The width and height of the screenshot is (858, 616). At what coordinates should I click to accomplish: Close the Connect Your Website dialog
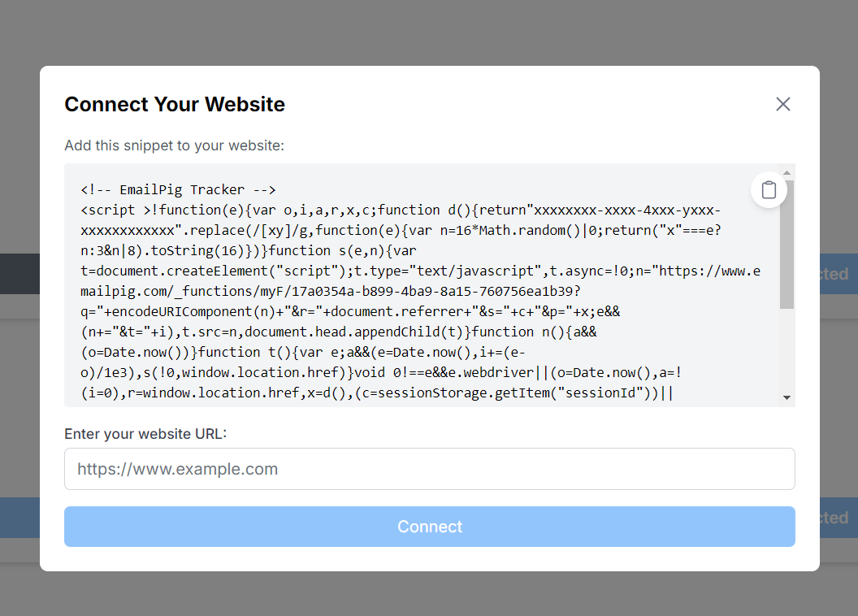click(783, 104)
